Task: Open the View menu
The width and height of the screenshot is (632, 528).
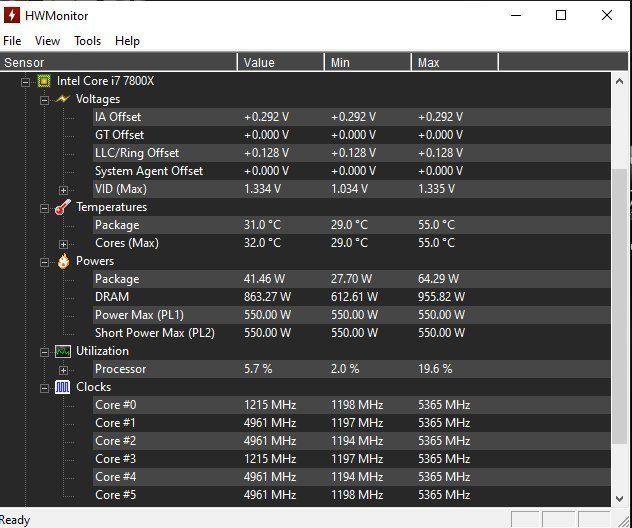Action: pos(47,41)
